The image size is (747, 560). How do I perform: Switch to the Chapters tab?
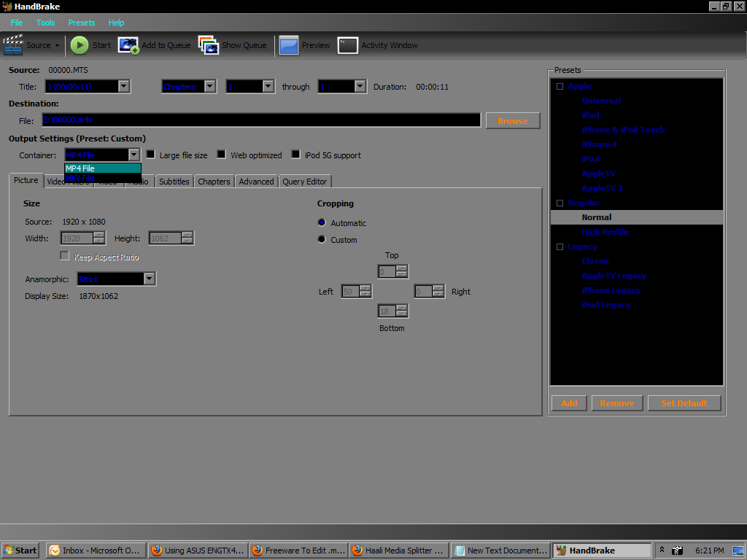point(214,182)
